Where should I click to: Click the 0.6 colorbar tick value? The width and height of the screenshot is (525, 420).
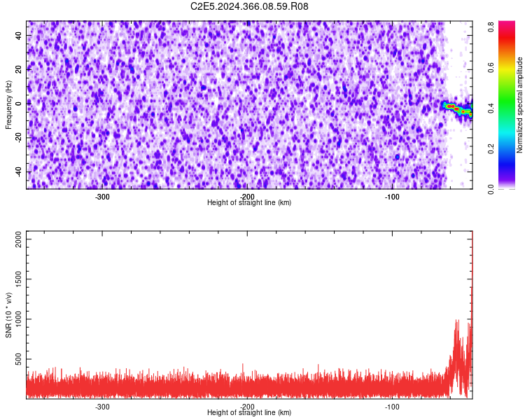(x=491, y=67)
